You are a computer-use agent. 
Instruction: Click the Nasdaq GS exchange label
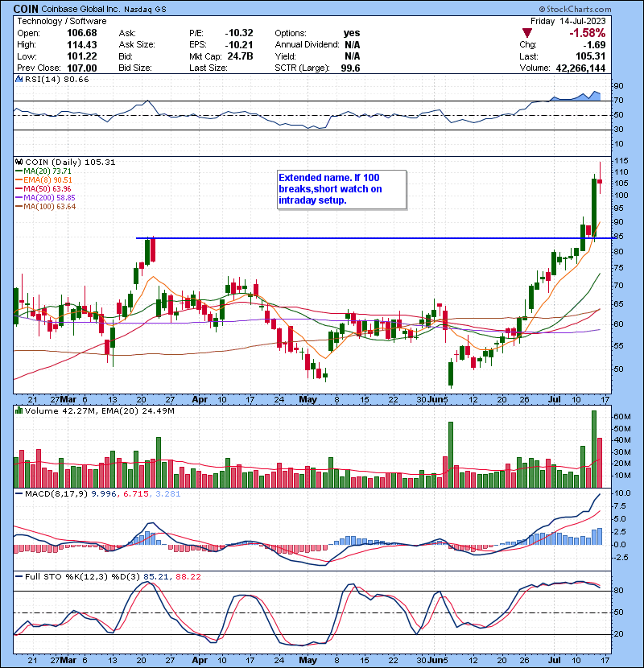point(146,9)
